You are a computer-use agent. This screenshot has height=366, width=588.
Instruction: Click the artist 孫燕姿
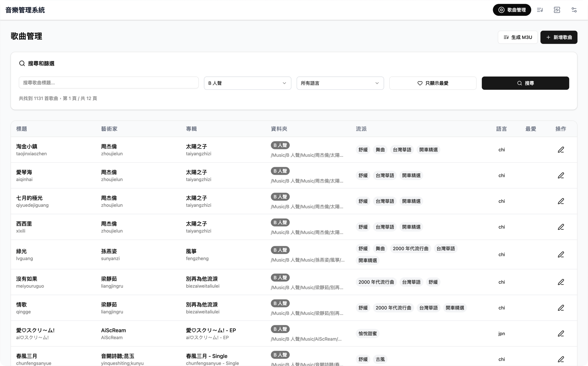tap(109, 251)
